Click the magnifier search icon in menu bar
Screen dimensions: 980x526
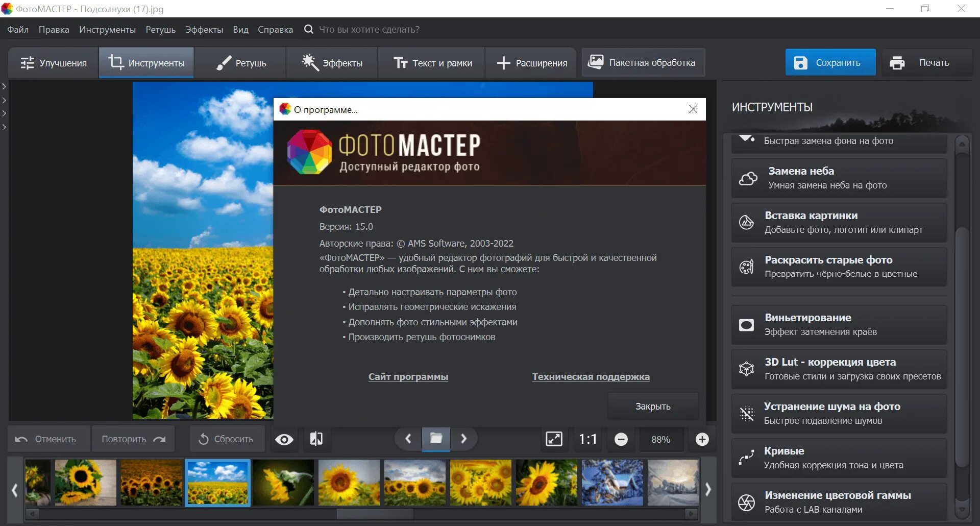point(308,29)
